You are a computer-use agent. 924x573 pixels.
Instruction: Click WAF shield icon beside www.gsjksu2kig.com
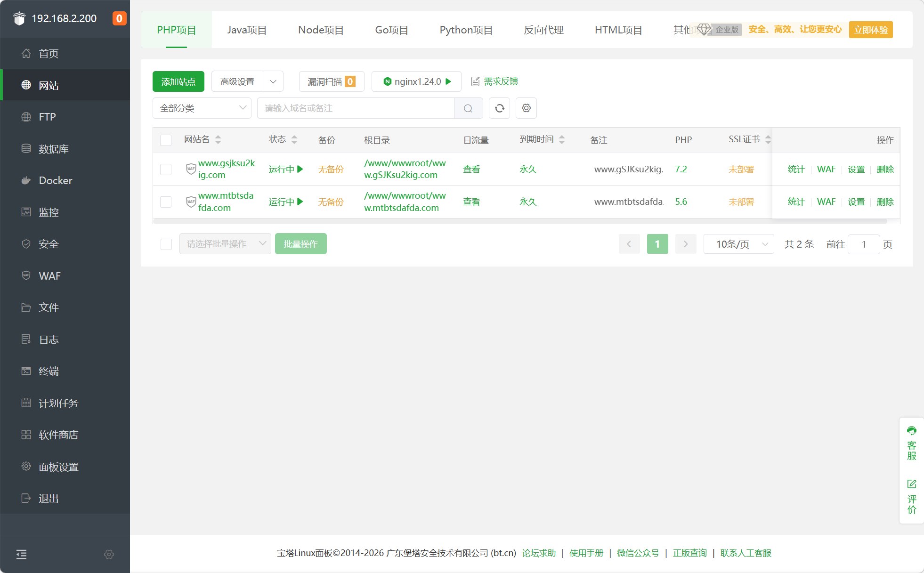click(191, 169)
